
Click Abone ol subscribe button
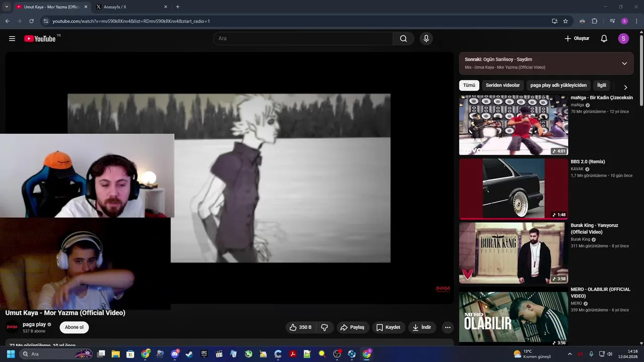[74, 327]
